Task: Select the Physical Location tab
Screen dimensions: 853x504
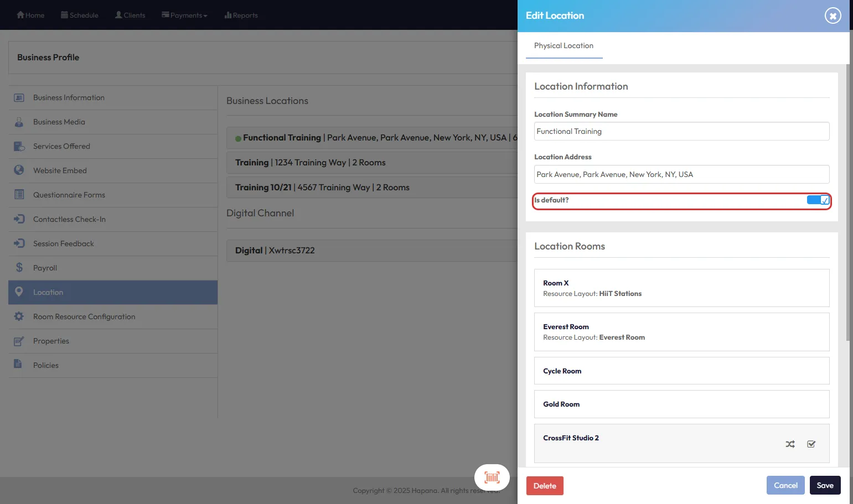Action: click(564, 46)
